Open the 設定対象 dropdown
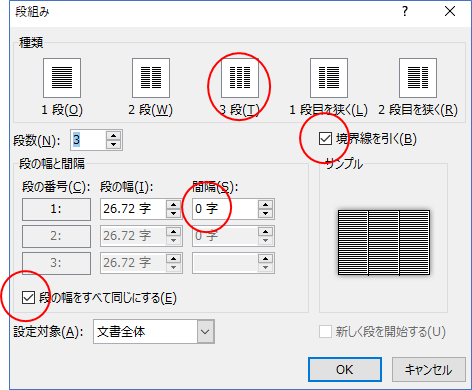The image size is (472, 390). (x=205, y=332)
